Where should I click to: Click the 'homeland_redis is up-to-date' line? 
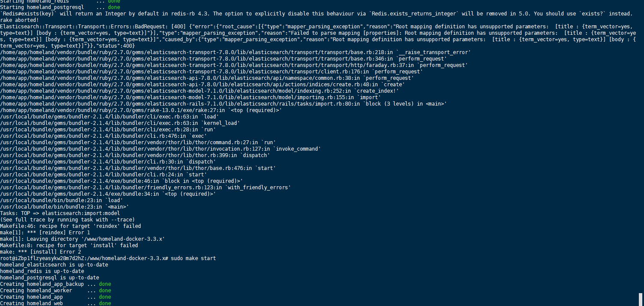42,271
